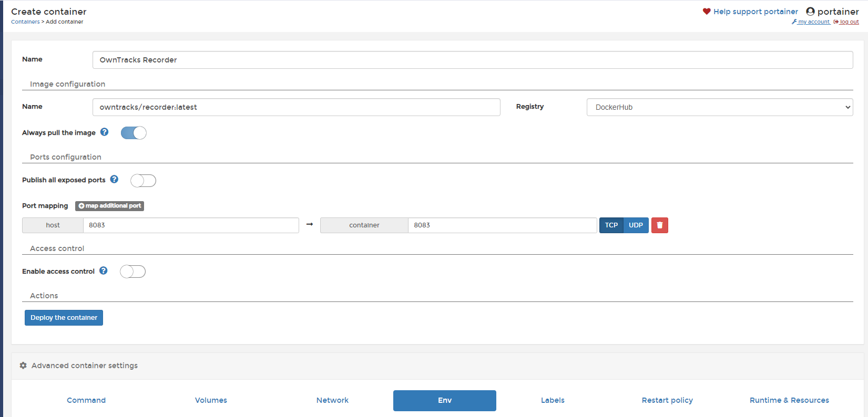The width and height of the screenshot is (868, 417).
Task: Click map additional port button
Action: pos(109,206)
